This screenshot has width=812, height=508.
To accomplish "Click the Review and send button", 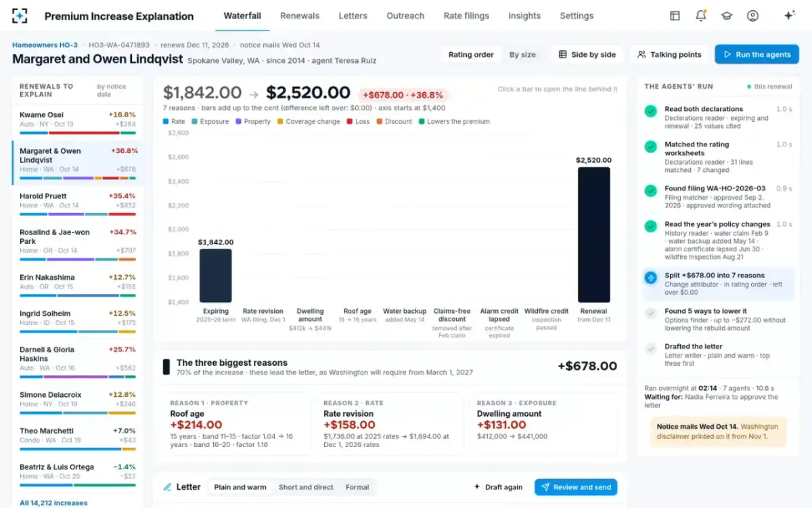I will (x=576, y=487).
